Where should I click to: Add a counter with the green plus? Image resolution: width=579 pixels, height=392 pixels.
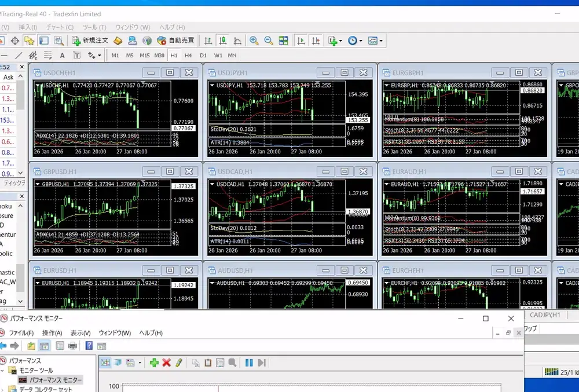[154, 362]
